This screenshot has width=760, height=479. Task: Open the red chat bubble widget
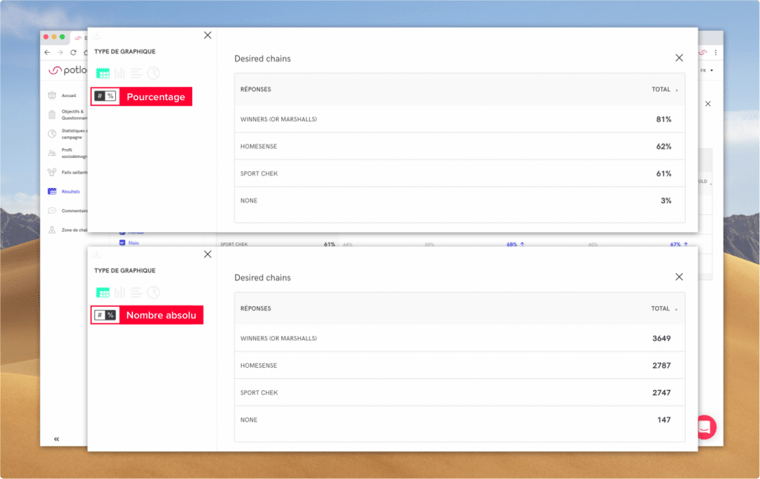(x=707, y=427)
